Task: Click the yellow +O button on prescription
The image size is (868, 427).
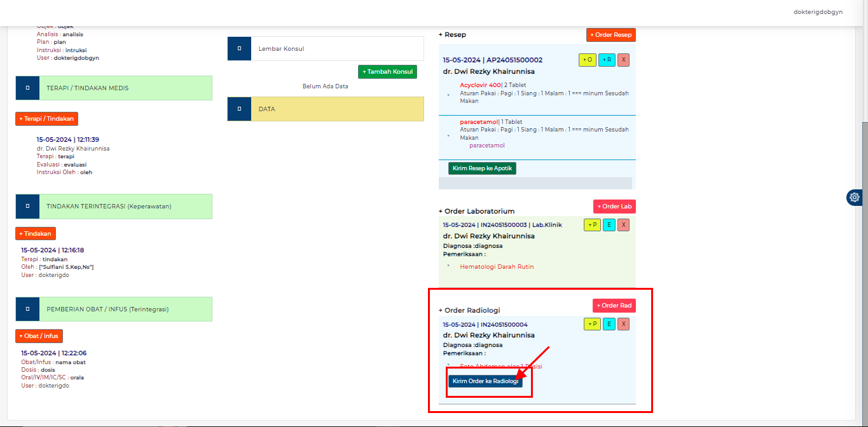Action: [x=587, y=60]
